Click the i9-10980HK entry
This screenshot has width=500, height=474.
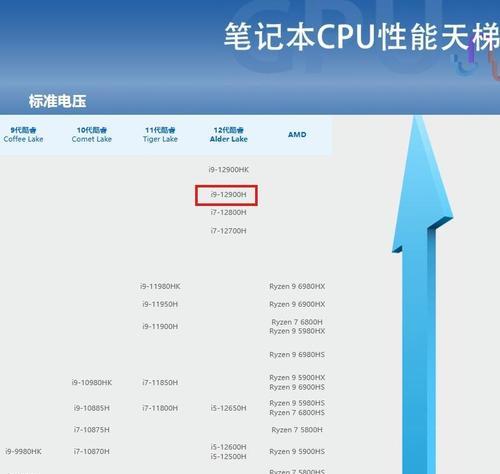coord(92,383)
